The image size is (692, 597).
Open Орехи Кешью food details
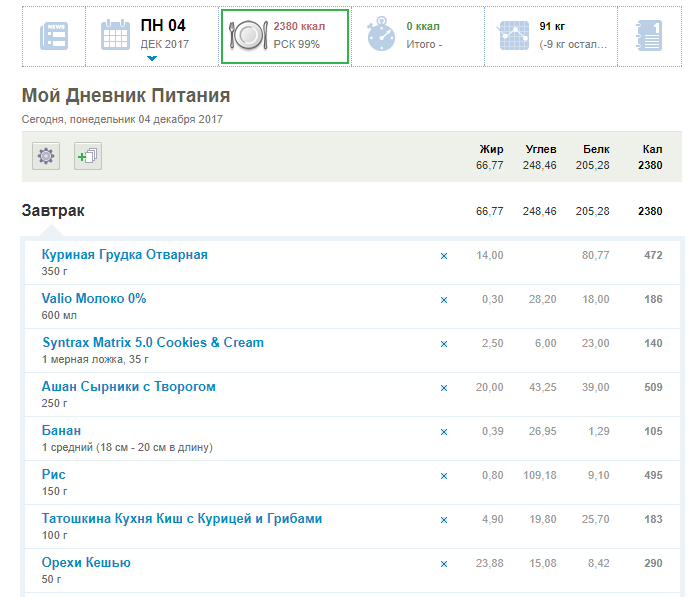click(86, 563)
